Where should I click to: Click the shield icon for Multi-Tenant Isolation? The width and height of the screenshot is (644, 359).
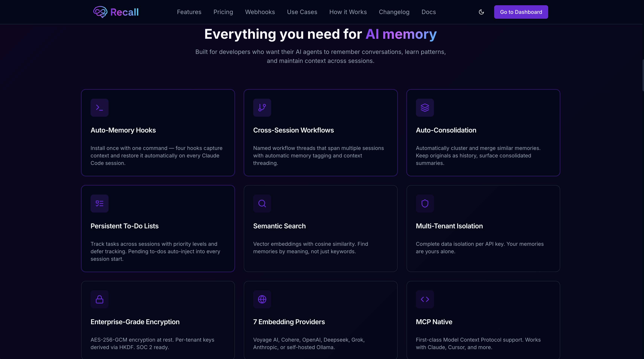[425, 203]
